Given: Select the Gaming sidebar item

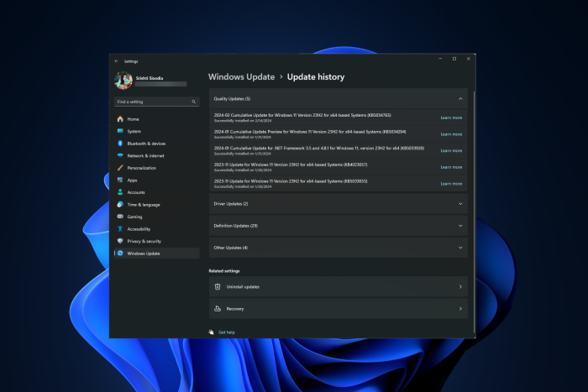Looking at the screenshot, I should pos(157,217).
